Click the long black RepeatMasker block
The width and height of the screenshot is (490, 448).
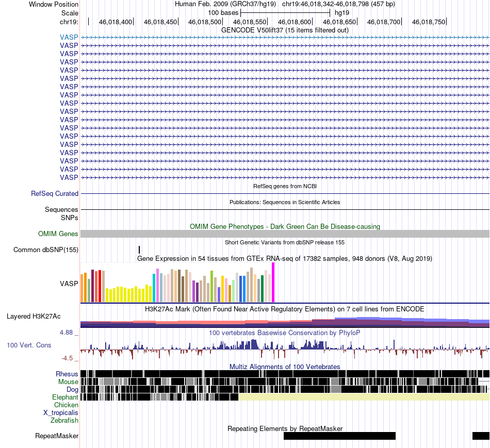coord(339,436)
